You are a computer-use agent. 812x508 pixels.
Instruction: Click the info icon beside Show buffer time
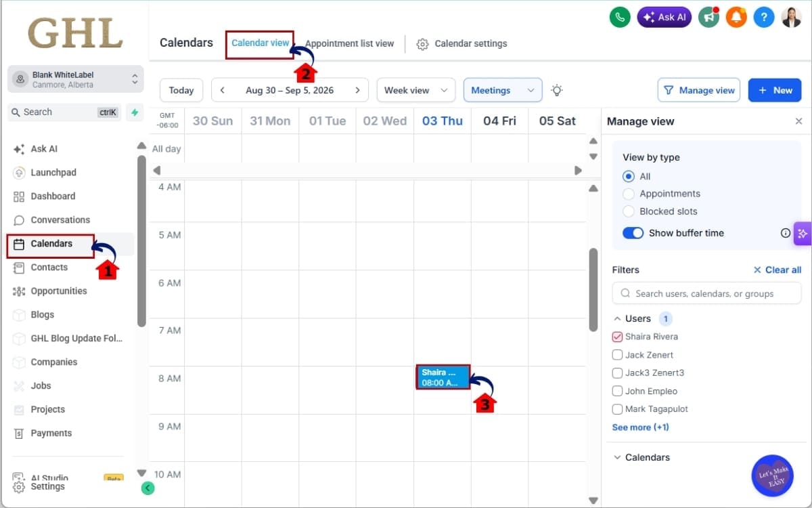coord(785,233)
